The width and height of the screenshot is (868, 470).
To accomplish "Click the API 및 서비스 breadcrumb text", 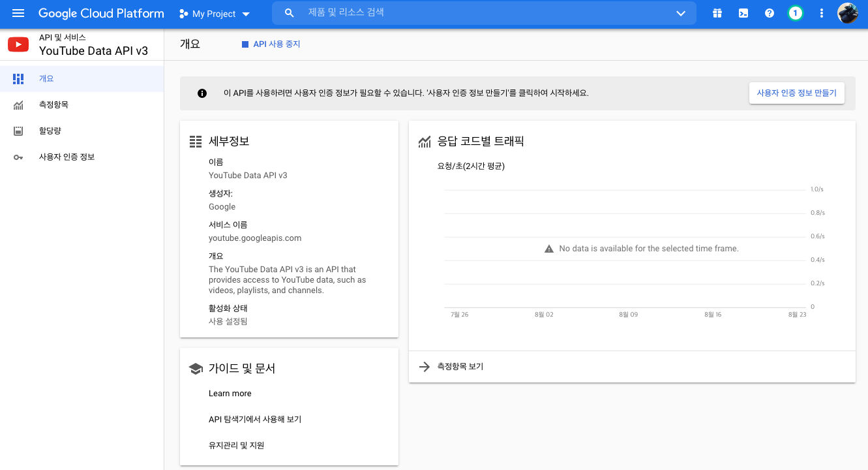I will (x=63, y=38).
